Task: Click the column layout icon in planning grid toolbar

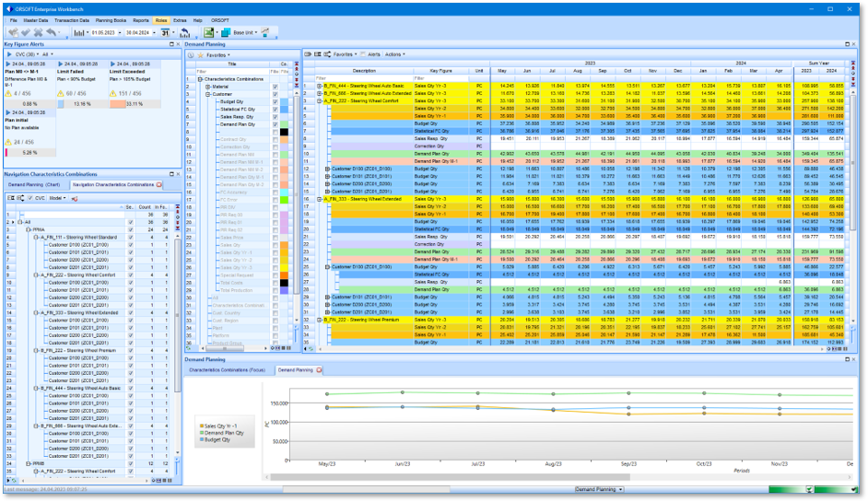Action: click(x=317, y=54)
